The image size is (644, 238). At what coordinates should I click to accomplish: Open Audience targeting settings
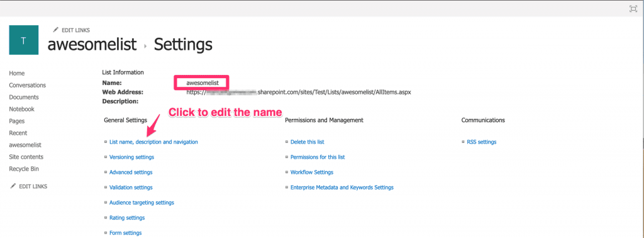pos(142,203)
